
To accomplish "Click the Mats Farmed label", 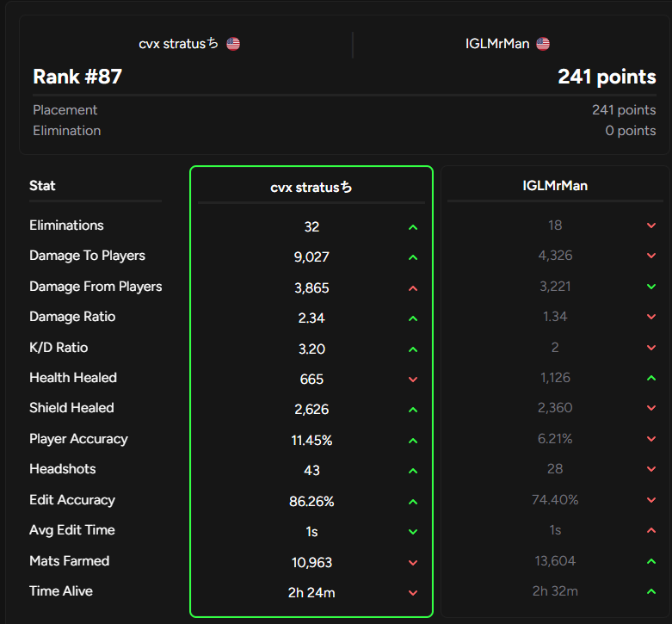I will [x=70, y=561].
